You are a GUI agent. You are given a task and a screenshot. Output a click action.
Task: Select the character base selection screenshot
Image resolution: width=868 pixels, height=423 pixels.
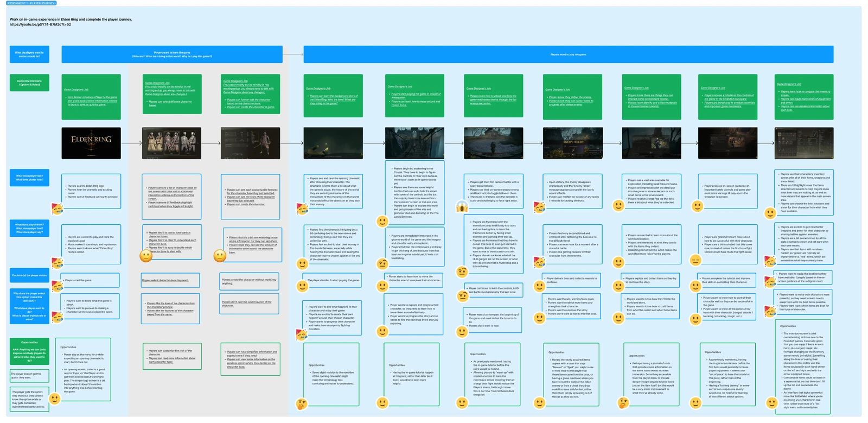pos(171,143)
